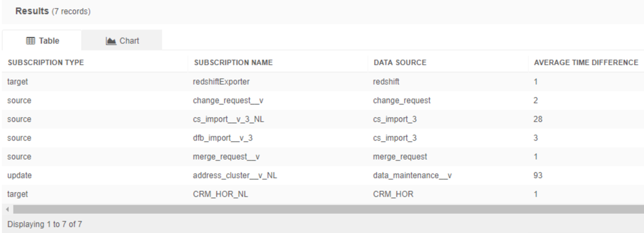The height and width of the screenshot is (233, 644).
Task: Click the Average Time Difference header
Action: [x=586, y=62]
